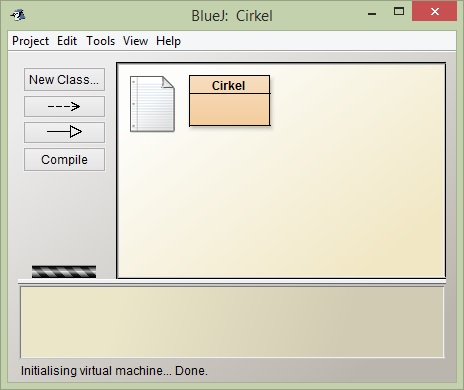464x390 pixels.
Task: Open the View menu
Action: pyautogui.click(x=135, y=41)
